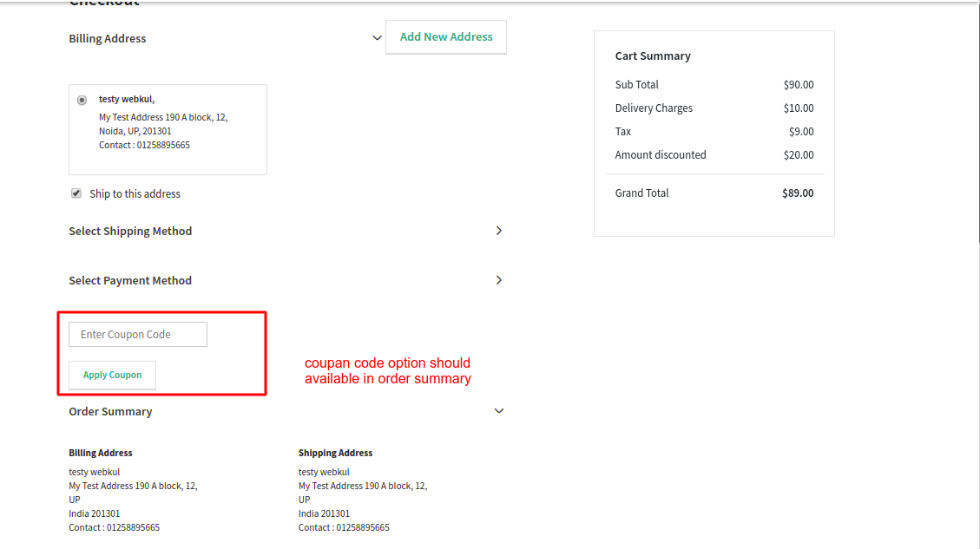Image resolution: width=980 pixels, height=549 pixels.
Task: Toggle the Ship to this address checkbox off
Action: [x=76, y=193]
